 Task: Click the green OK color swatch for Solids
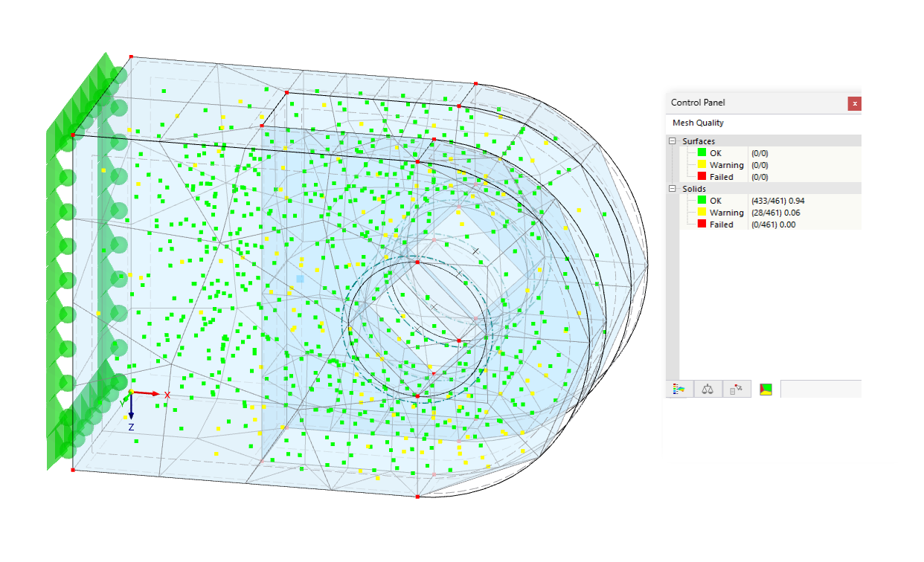point(702,200)
